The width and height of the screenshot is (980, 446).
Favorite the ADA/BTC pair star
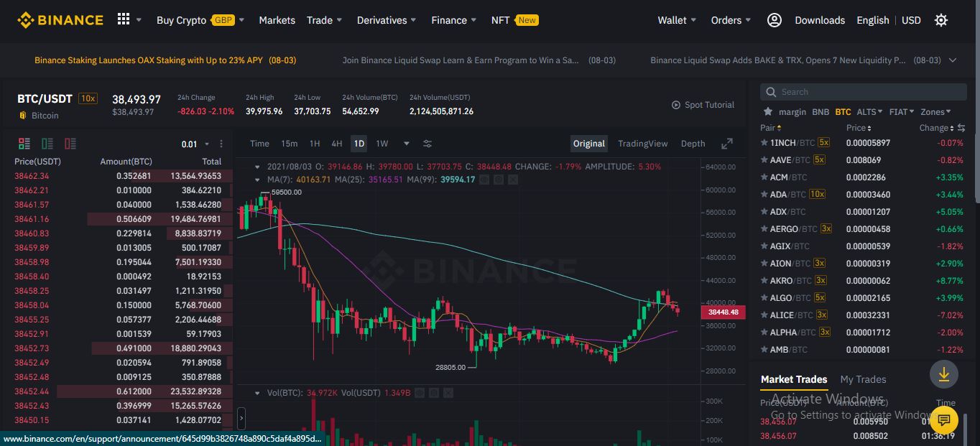point(764,194)
